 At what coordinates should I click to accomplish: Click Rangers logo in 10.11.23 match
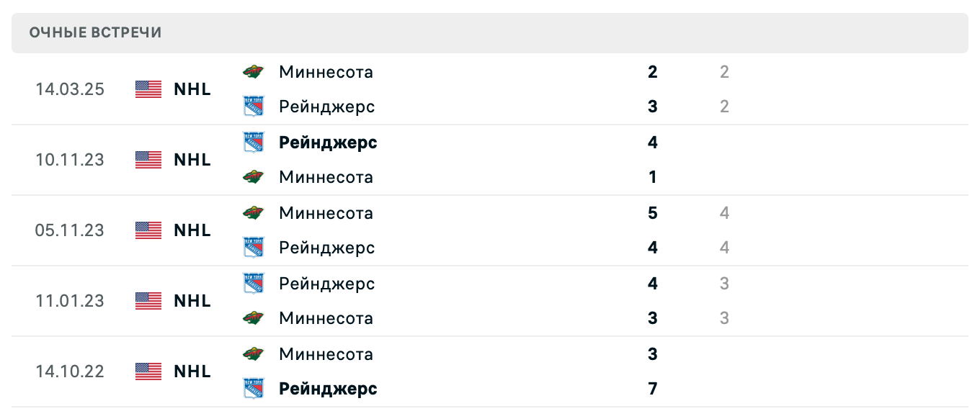click(x=253, y=143)
